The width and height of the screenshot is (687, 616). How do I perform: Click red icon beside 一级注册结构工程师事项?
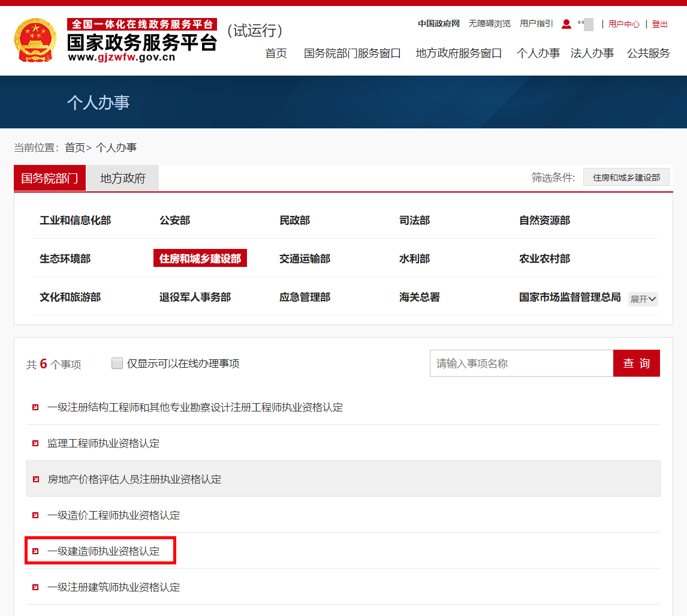(34, 407)
